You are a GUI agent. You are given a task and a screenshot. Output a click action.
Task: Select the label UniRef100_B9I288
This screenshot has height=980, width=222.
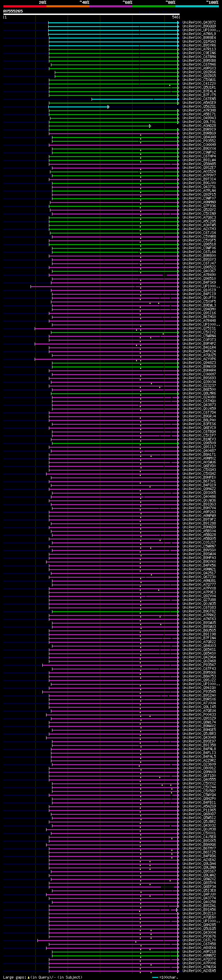pyautogui.click(x=199, y=524)
